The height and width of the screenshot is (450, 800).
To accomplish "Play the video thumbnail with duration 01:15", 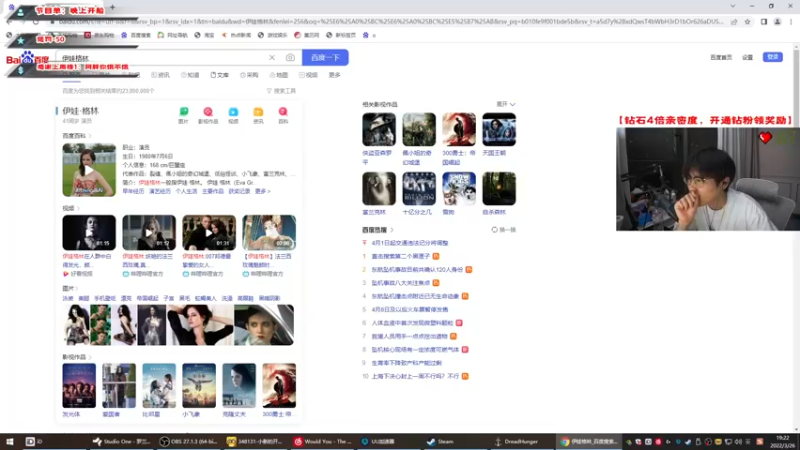I will coord(89,232).
